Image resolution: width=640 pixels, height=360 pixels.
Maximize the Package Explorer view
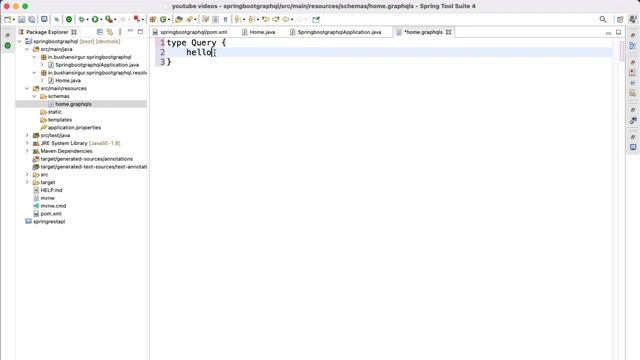[140, 32]
